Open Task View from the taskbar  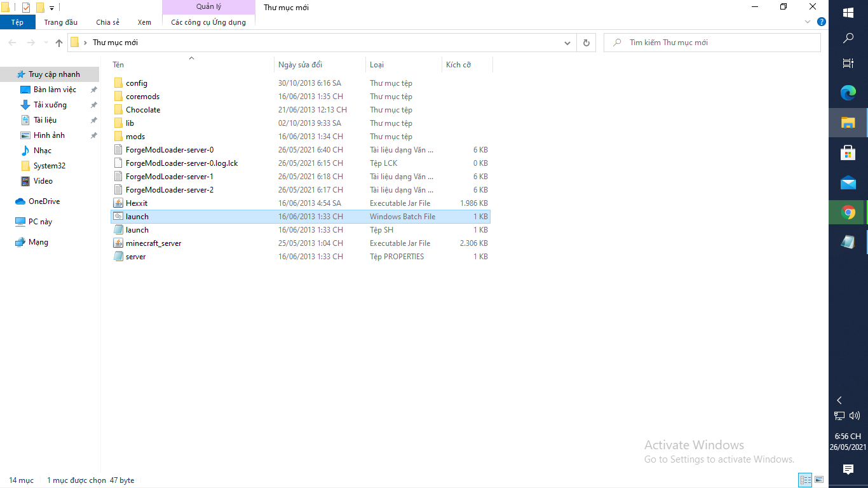848,64
